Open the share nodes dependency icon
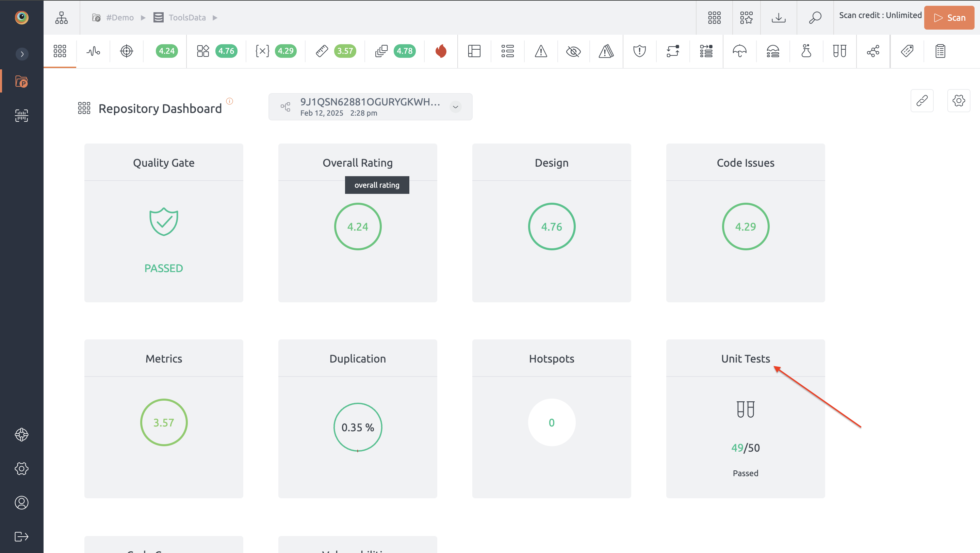The width and height of the screenshot is (980, 553). click(873, 51)
